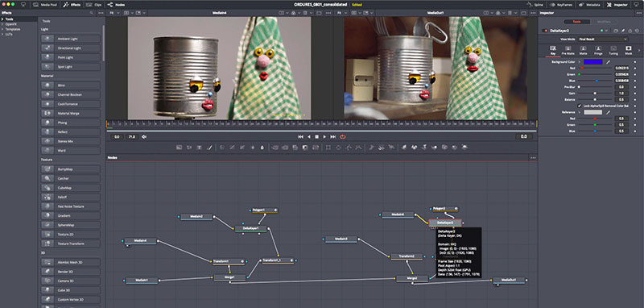Switch to the Fringe tab

pos(598,50)
